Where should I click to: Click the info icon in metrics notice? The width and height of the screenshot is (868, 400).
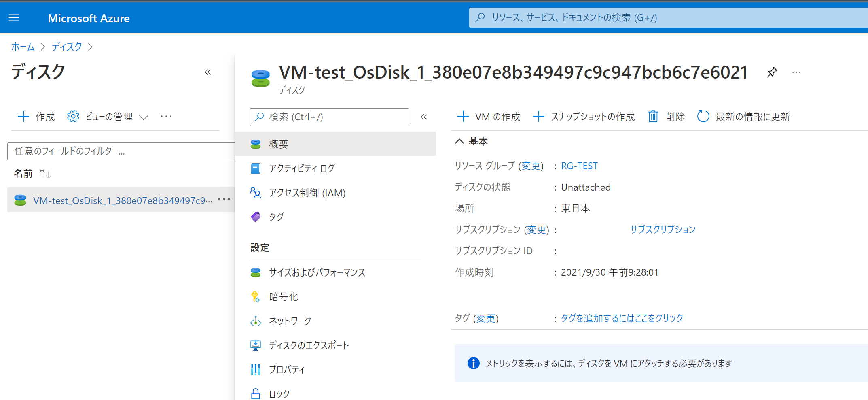click(474, 363)
